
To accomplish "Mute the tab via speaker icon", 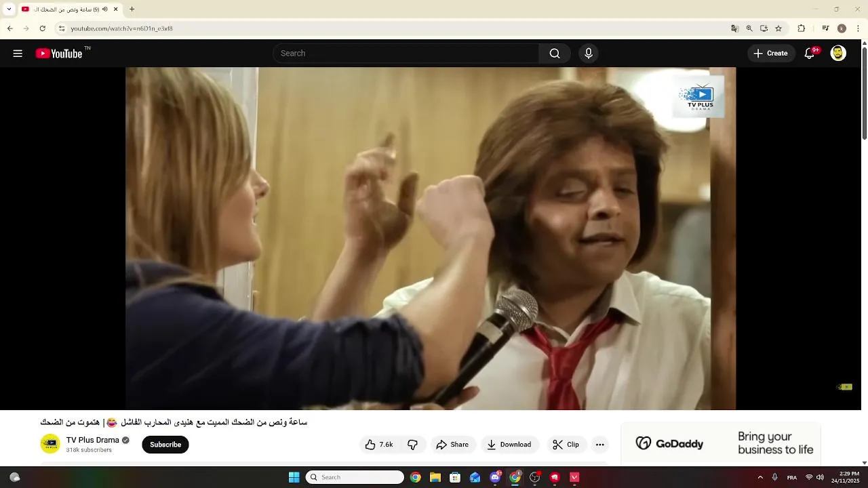I will point(105,9).
